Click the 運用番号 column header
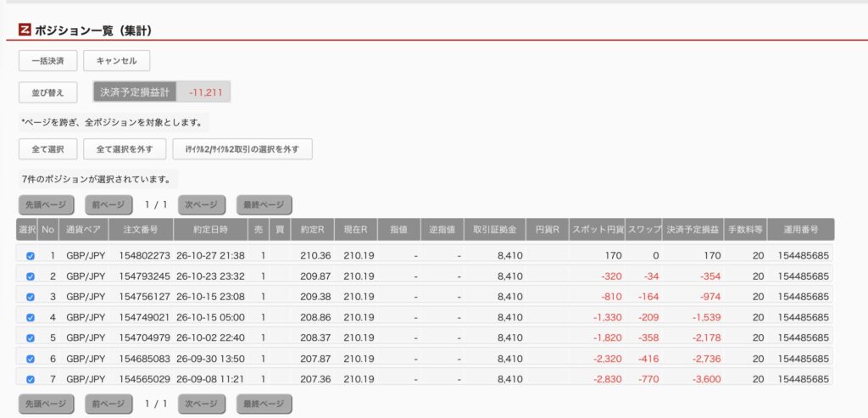Screen dimensions: 868x418 point(801,229)
